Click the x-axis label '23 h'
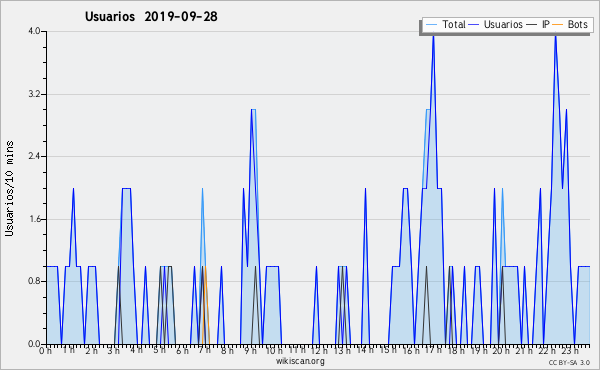This screenshot has width=600, height=370. tap(570, 350)
